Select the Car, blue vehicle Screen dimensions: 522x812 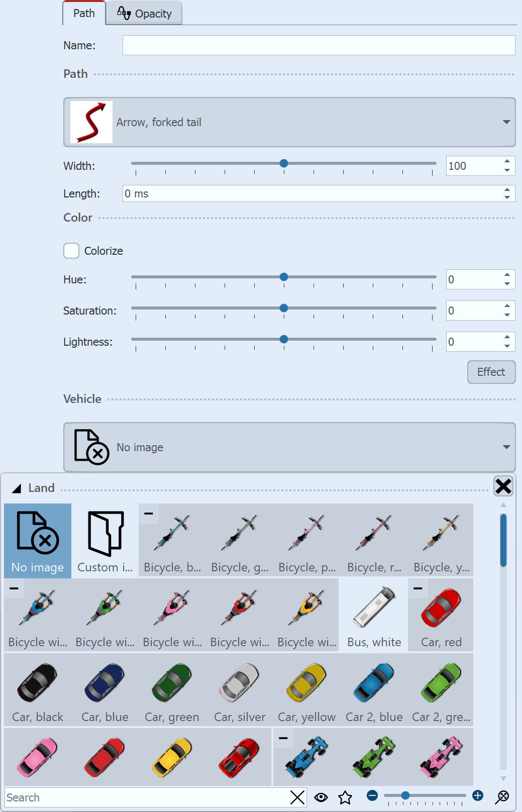coord(105,690)
